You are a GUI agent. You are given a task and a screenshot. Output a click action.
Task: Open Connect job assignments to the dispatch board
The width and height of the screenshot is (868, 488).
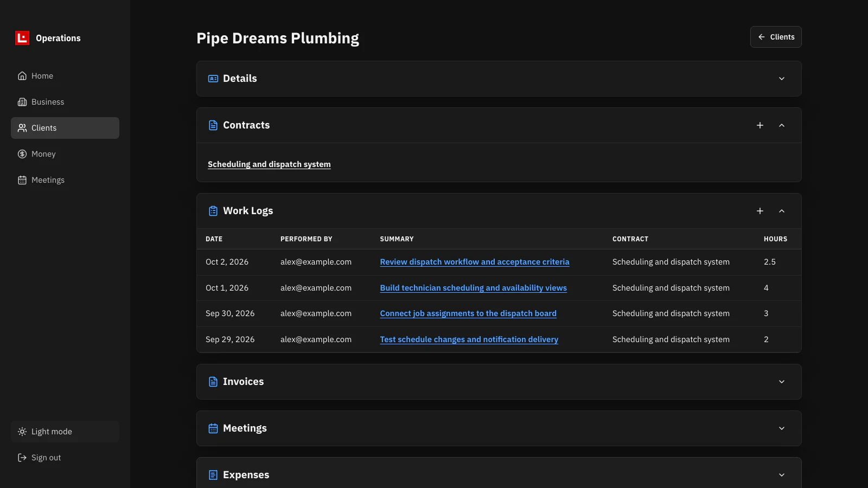click(468, 313)
